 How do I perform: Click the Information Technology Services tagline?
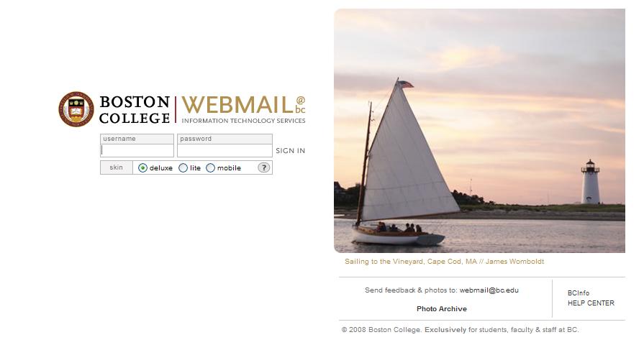[243, 121]
